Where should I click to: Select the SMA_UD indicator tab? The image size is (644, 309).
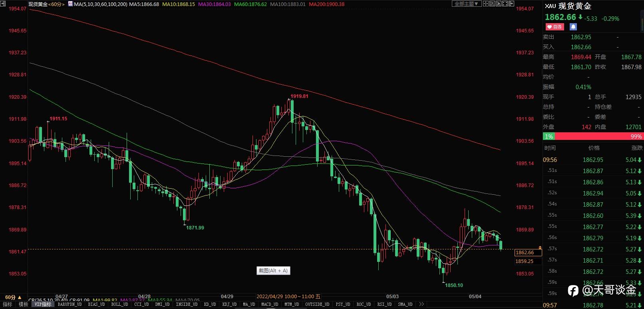pyautogui.click(x=405, y=305)
